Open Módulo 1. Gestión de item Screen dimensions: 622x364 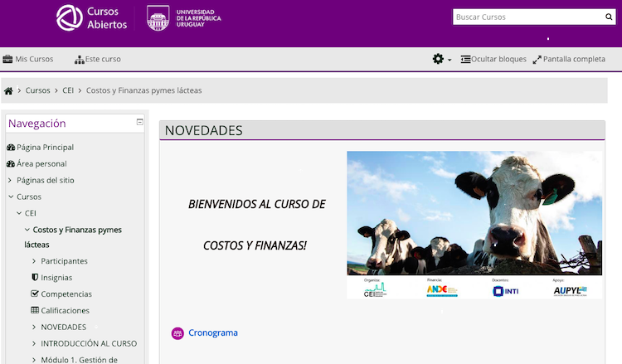[x=80, y=360]
